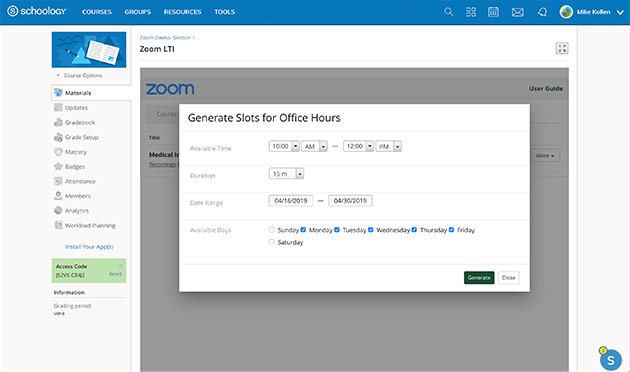
Task: Click the Gradebook sidebar icon
Action: point(58,122)
